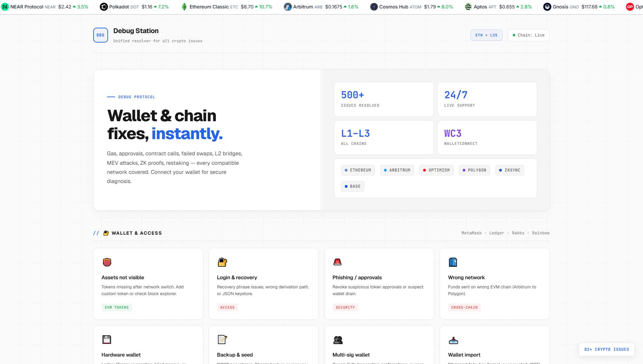Click the Polkadot ticker icon
Image resolution: width=643 pixels, height=364 pixels.
coord(104,7)
